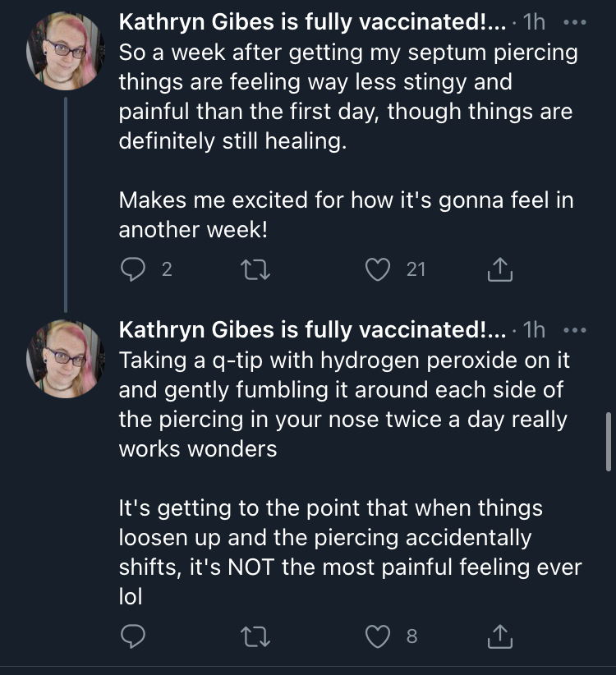616x675 pixels.
Task: Share the hydrogen peroxide q-tip tweet
Action: [x=499, y=636]
